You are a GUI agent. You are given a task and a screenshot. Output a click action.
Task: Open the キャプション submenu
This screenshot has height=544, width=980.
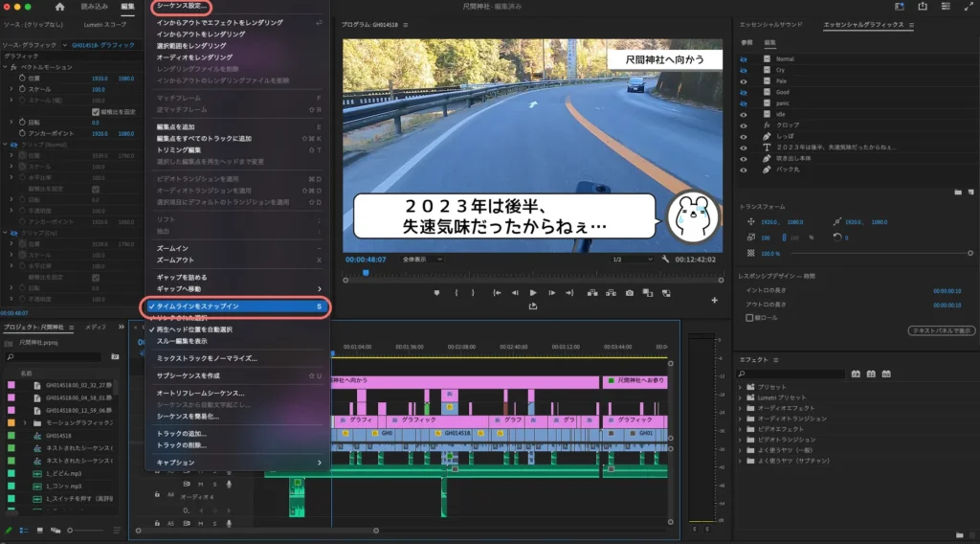[x=237, y=463]
